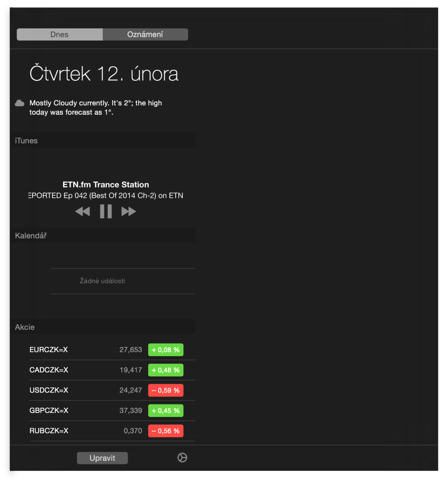Switch to the Oznámení tab
448x483 pixels.
(x=145, y=34)
